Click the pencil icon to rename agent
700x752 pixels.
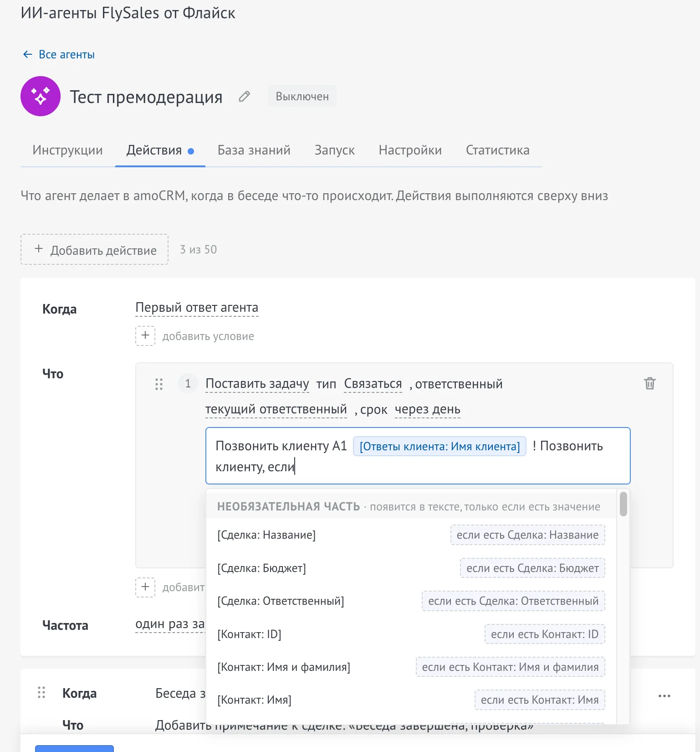click(x=245, y=96)
